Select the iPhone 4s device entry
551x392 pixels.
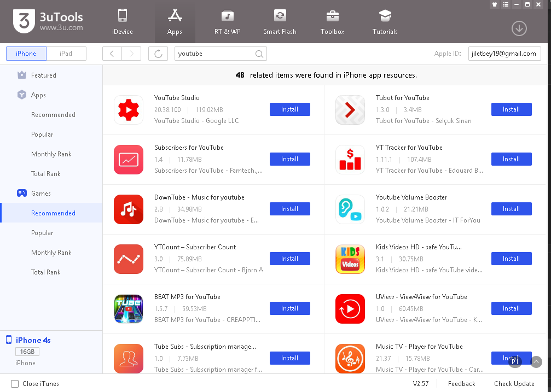click(x=33, y=340)
